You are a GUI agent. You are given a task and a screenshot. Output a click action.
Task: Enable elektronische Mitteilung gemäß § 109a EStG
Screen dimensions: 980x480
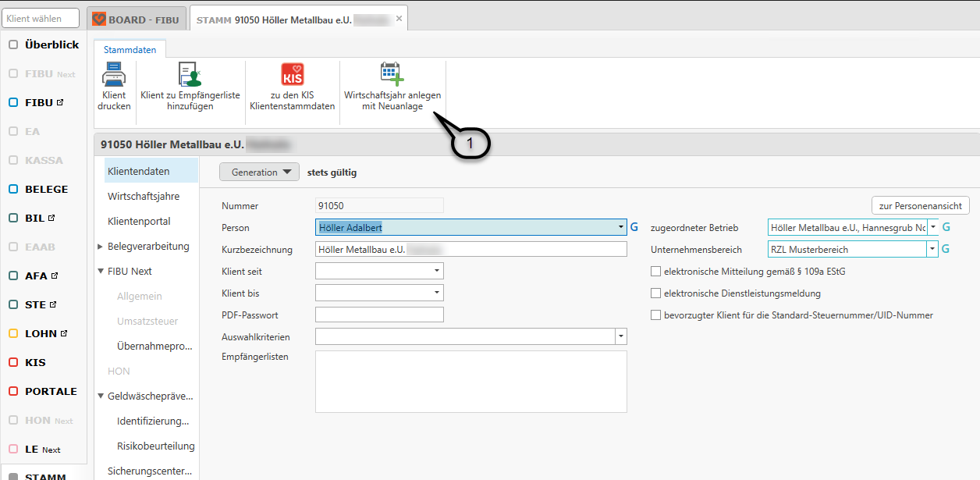click(655, 272)
